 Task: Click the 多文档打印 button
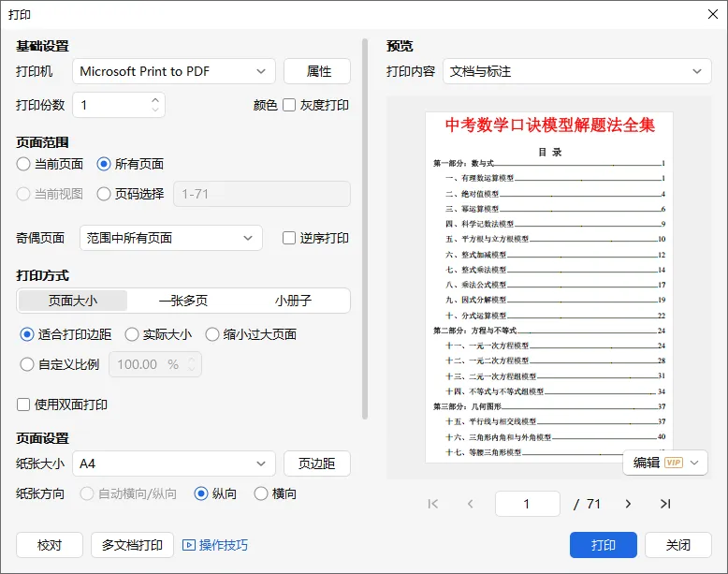[132, 545]
